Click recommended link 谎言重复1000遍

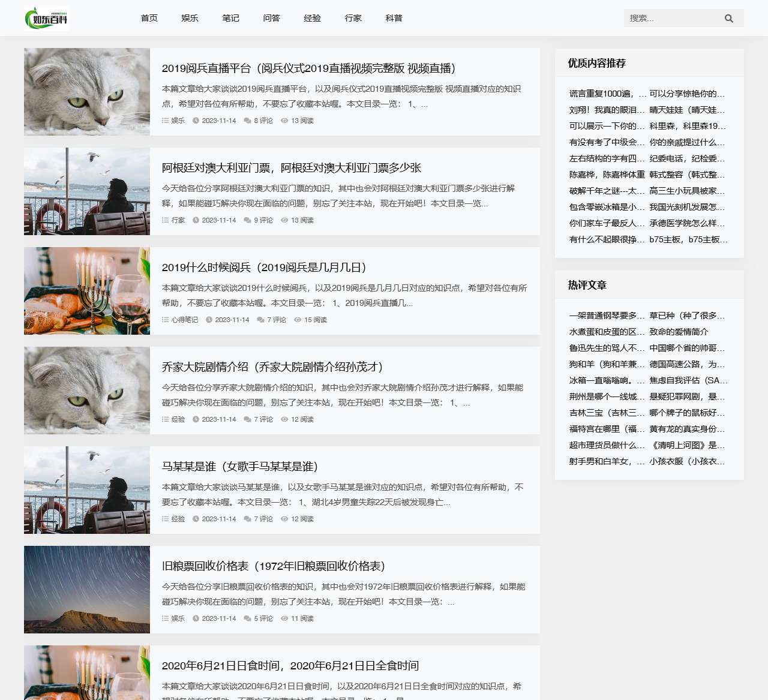point(607,94)
